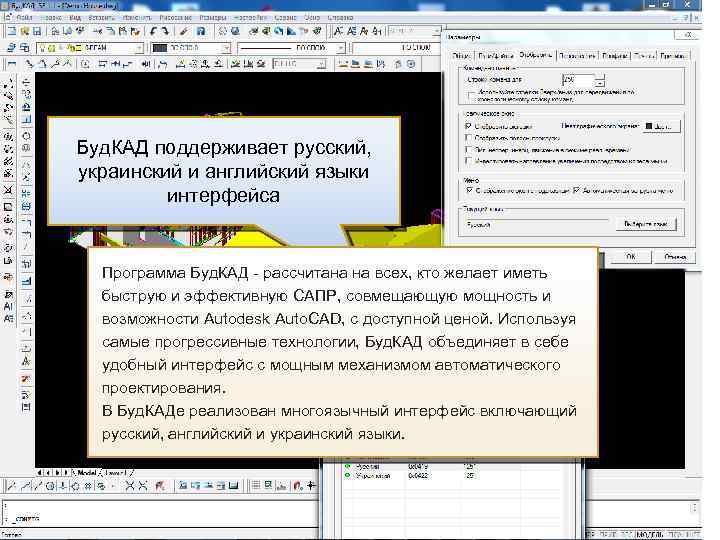This screenshot has width=720, height=540.
Task: Click the Cut scissors icon
Action: [97, 31]
